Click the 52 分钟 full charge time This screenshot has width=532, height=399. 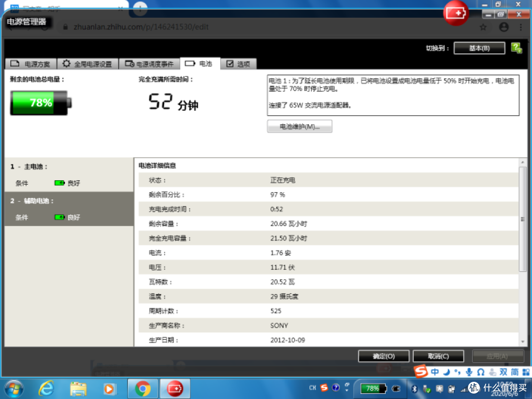coord(173,102)
